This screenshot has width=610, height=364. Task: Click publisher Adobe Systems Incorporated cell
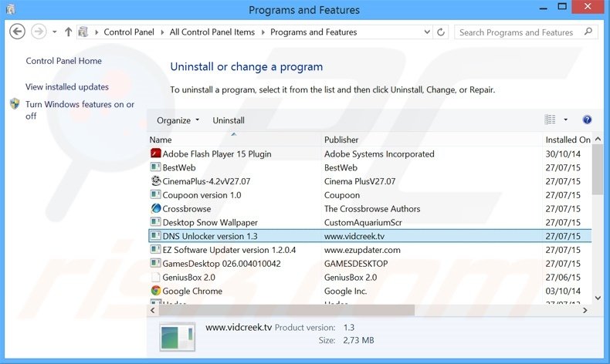click(379, 153)
